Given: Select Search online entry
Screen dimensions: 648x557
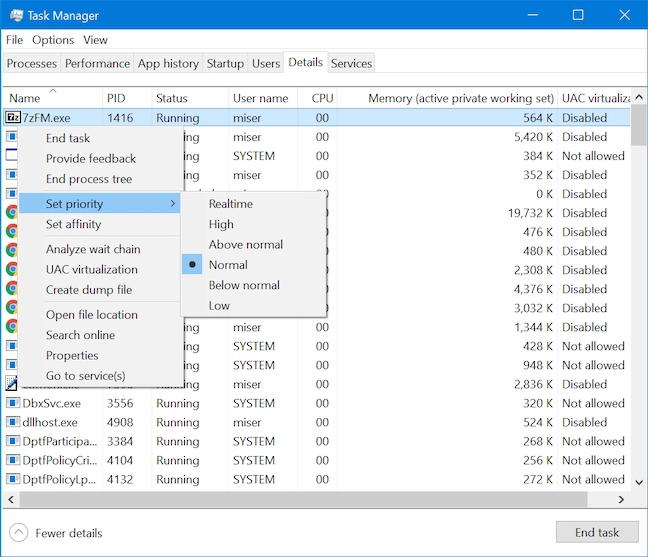Looking at the screenshot, I should pos(81,335).
